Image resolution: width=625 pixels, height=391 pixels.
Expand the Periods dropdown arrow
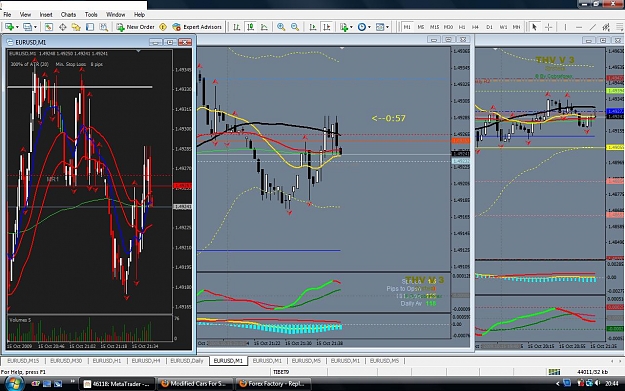pos(369,27)
